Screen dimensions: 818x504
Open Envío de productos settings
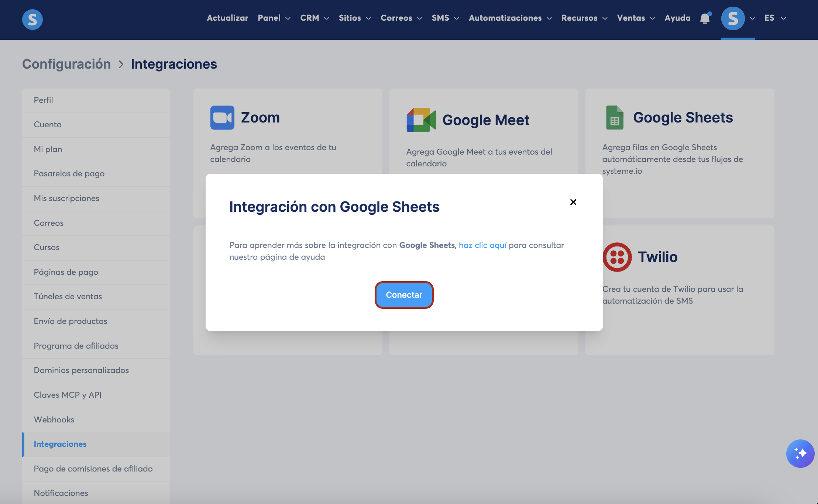click(x=96, y=321)
